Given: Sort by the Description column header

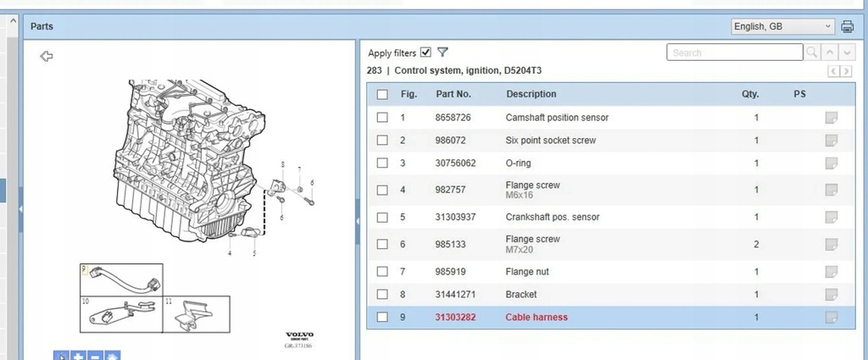Looking at the screenshot, I should click(x=531, y=94).
